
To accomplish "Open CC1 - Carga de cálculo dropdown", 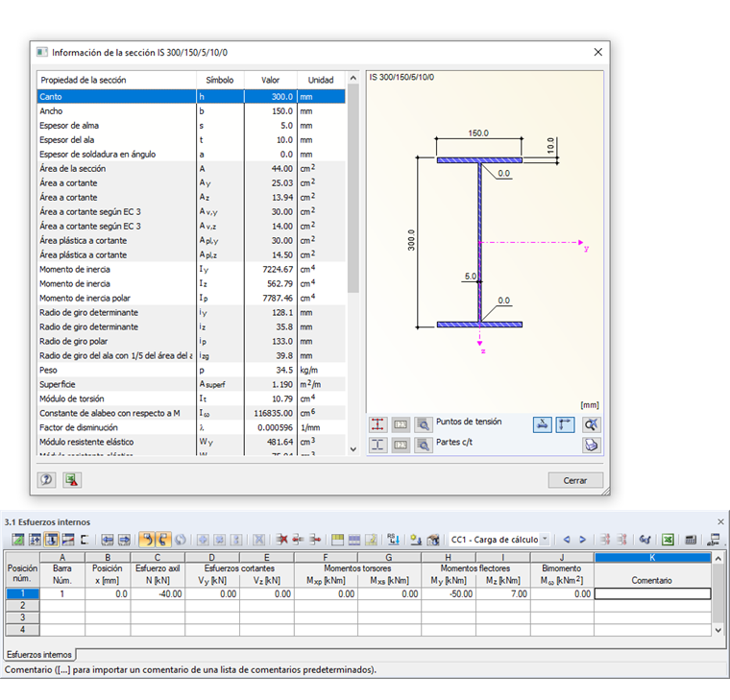I will click(x=545, y=540).
